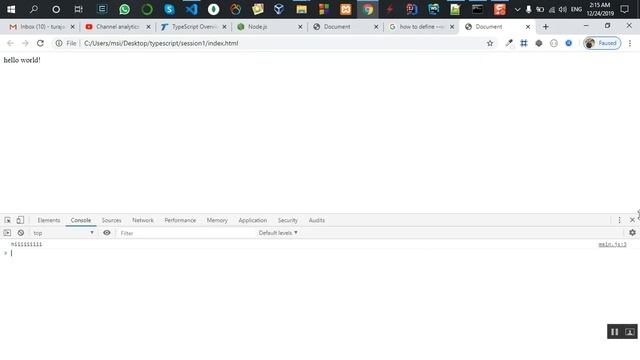Open File Explorer from the taskbar
Screen dimensions: 640x360
click(x=302, y=9)
